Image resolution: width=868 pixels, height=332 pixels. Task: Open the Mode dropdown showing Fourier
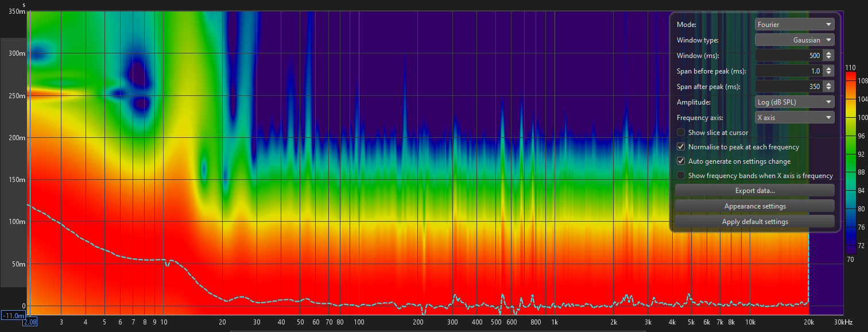tap(795, 25)
